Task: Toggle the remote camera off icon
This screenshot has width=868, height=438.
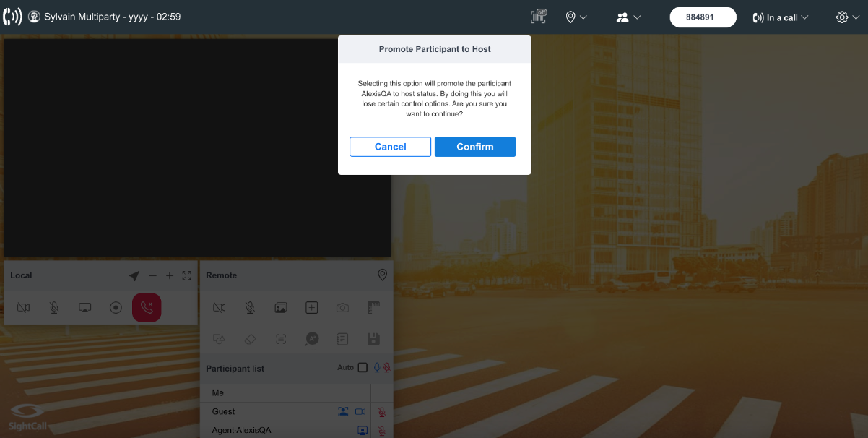Action: pyautogui.click(x=220, y=308)
